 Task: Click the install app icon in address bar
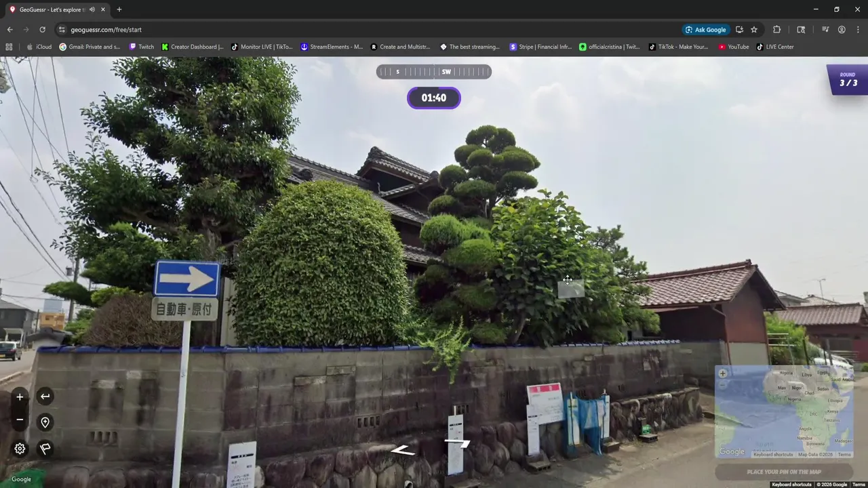coord(739,30)
